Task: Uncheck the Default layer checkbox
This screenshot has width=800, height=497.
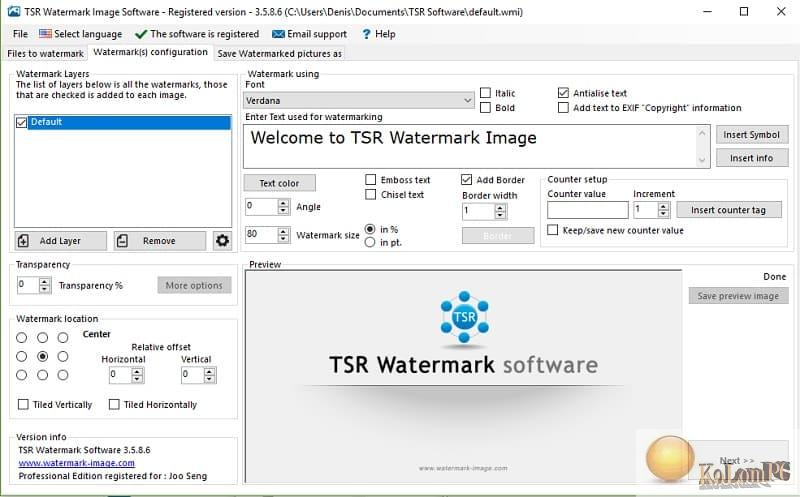Action: click(21, 122)
